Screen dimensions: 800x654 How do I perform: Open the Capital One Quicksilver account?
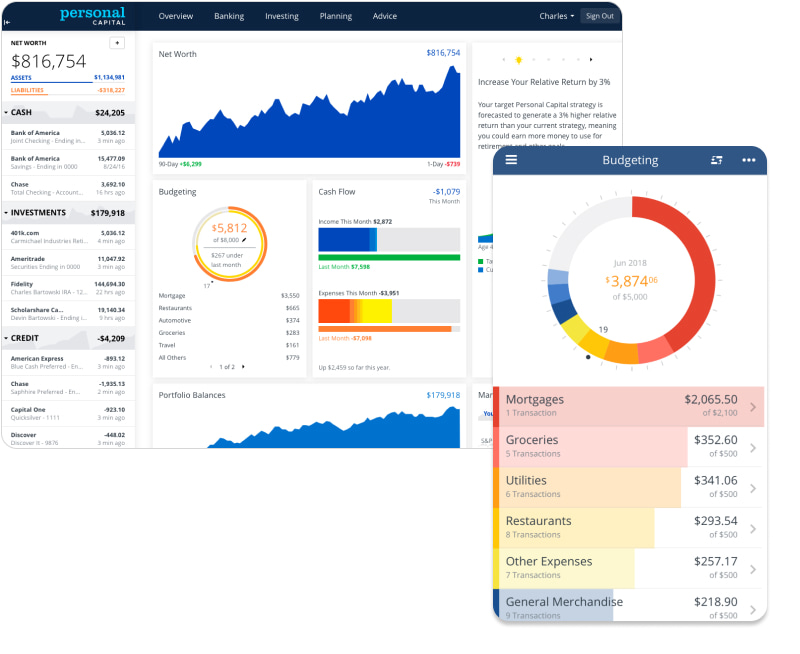(x=68, y=414)
